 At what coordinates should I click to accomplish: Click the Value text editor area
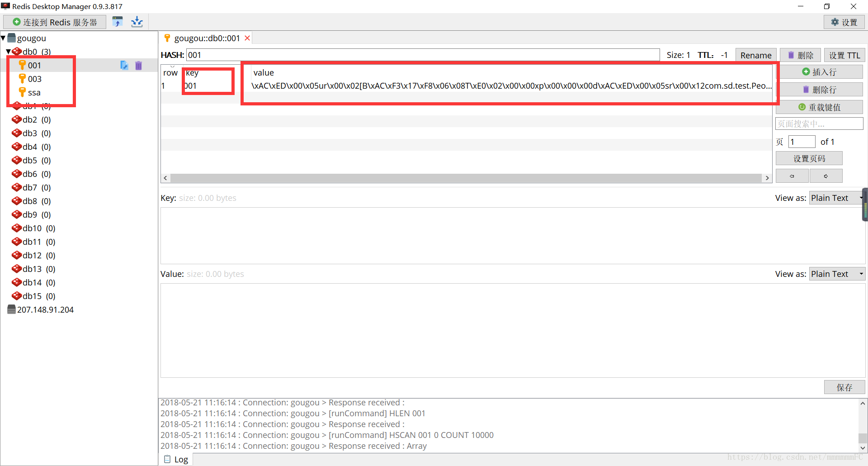click(x=513, y=331)
